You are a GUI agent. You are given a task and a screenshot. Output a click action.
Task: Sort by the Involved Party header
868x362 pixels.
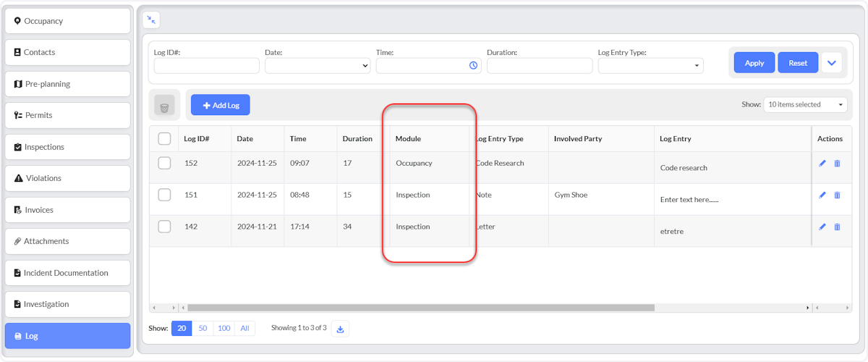pyautogui.click(x=578, y=139)
